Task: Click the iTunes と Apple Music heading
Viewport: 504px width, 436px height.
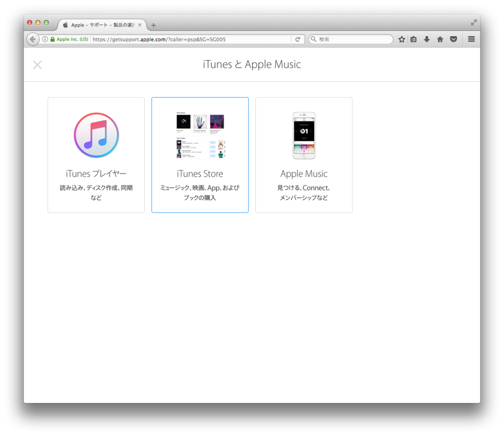Action: click(252, 64)
